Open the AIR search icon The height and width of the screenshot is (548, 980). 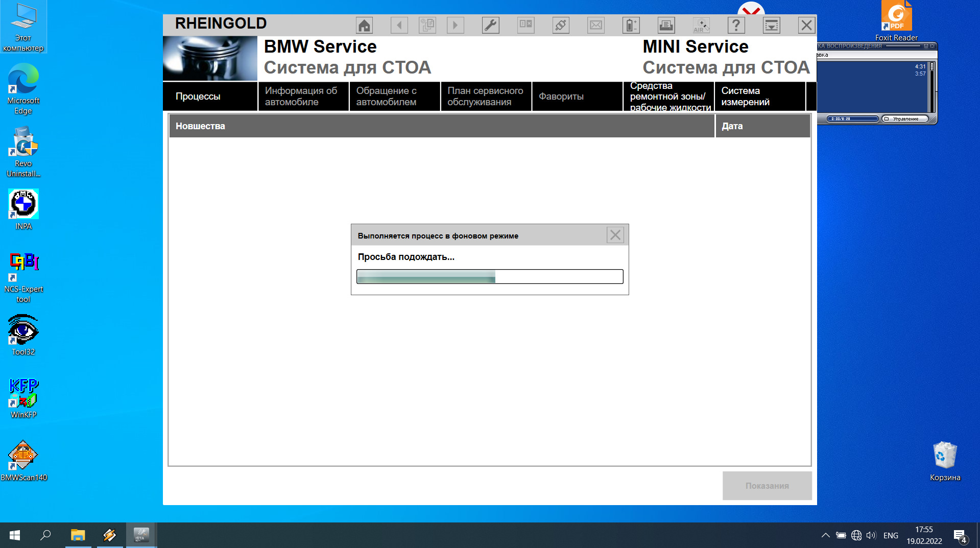[701, 25]
